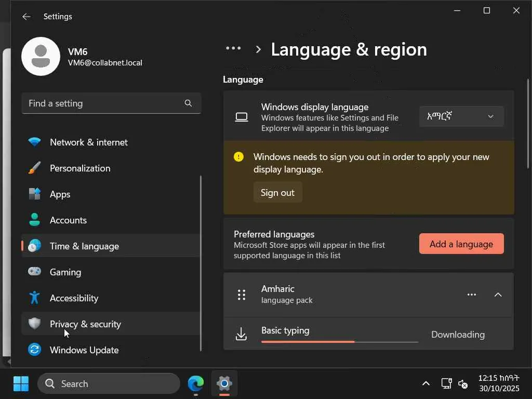Click the drag handle for Amharic language

pos(242,295)
